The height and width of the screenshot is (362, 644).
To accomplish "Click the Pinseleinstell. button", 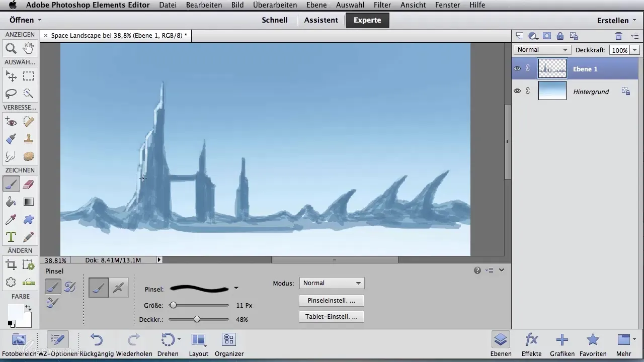I will [332, 301].
